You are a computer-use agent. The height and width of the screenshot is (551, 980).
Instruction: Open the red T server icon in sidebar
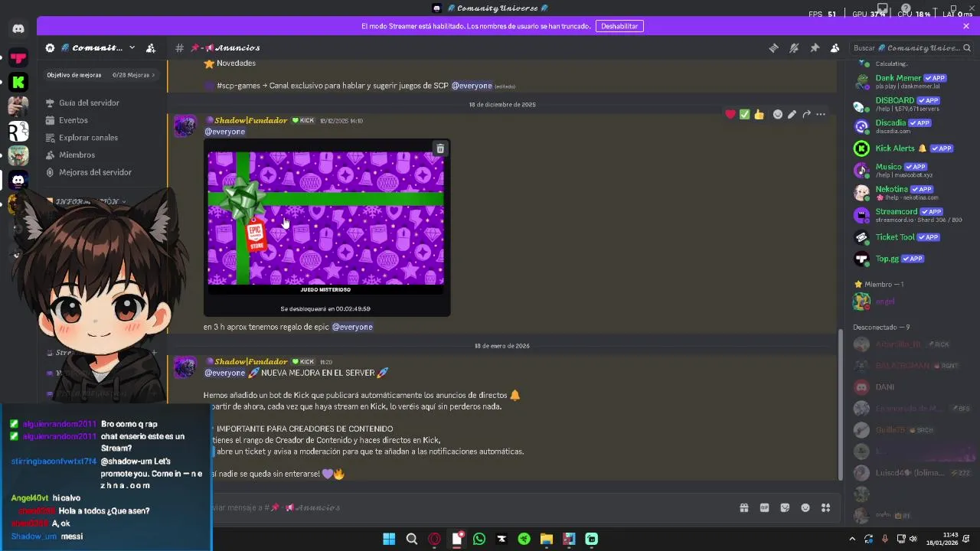pyautogui.click(x=18, y=57)
